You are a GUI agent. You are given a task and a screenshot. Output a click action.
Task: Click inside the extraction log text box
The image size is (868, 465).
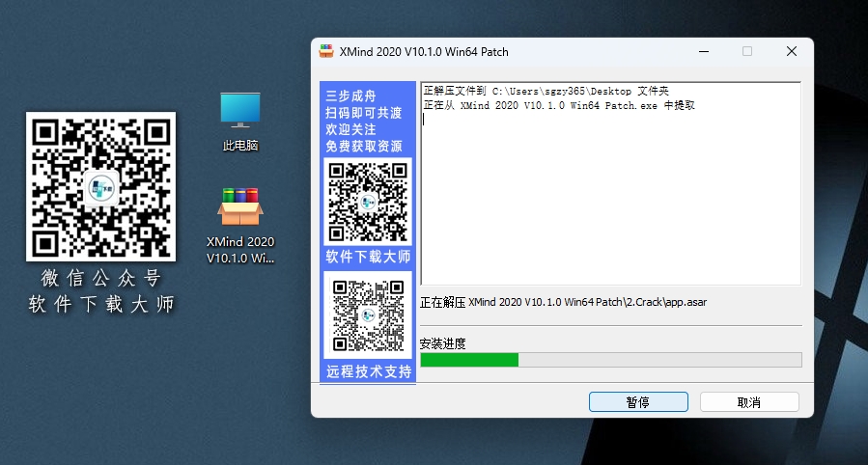pos(610,183)
